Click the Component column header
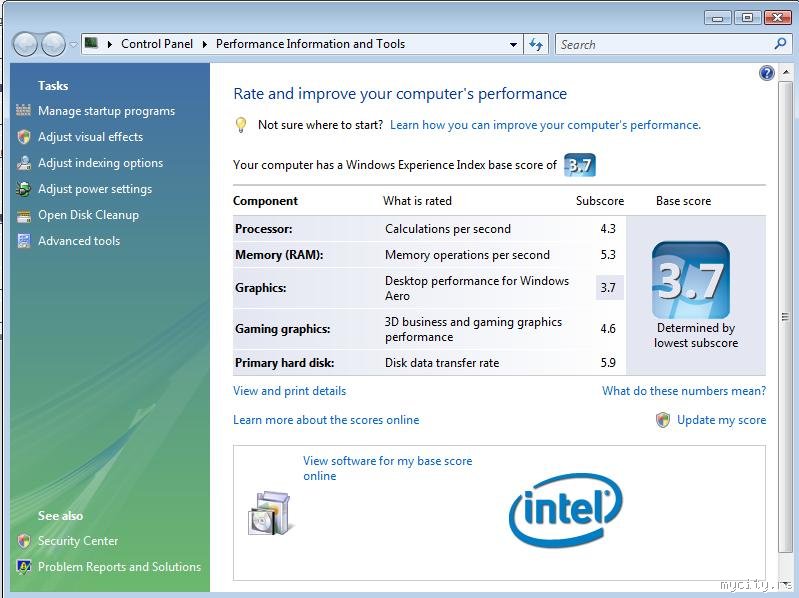799x598 pixels. tap(265, 201)
